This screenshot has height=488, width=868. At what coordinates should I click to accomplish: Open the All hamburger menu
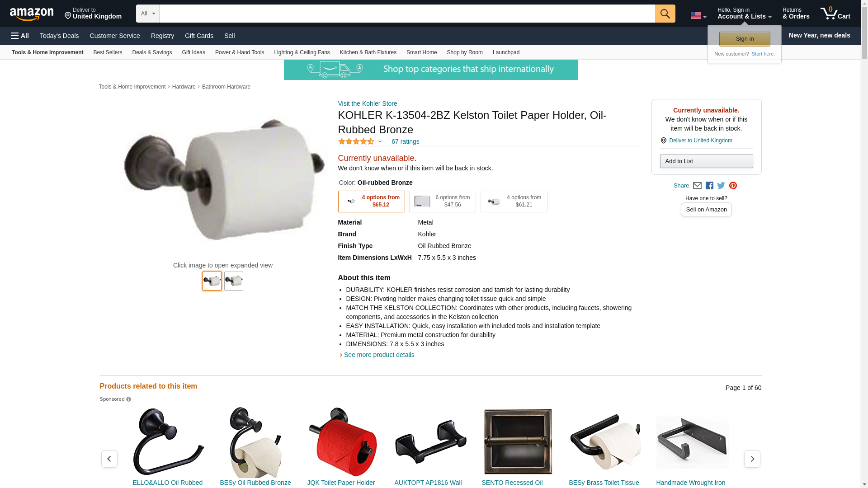[20, 36]
